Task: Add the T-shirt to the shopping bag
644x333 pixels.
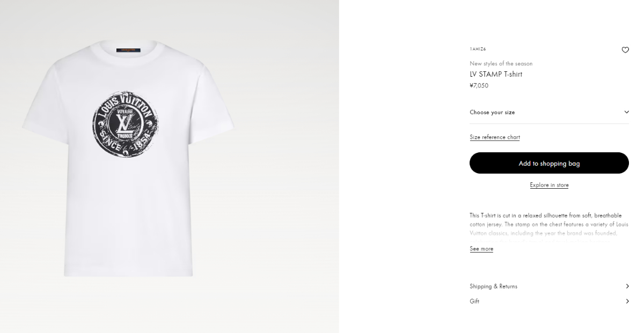Action: [x=549, y=163]
